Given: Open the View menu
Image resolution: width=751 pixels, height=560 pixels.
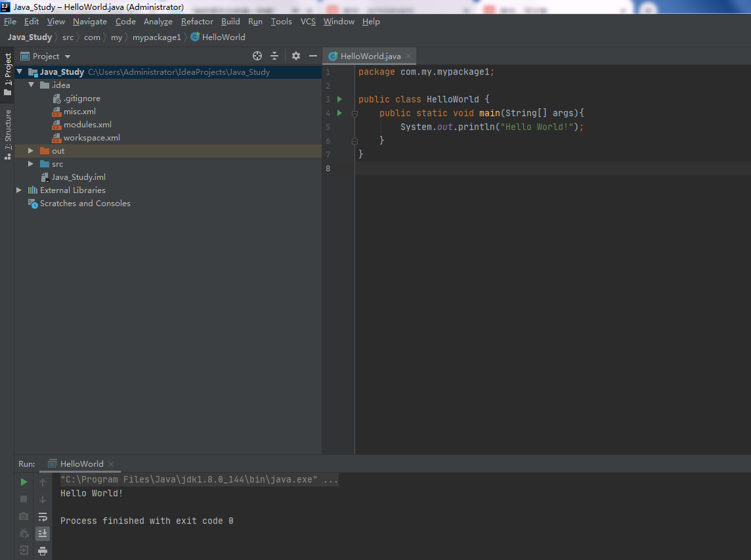Looking at the screenshot, I should (56, 22).
